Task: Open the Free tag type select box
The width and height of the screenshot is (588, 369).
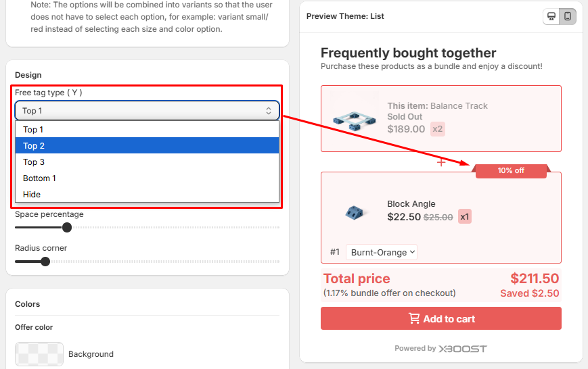Action: [x=147, y=111]
